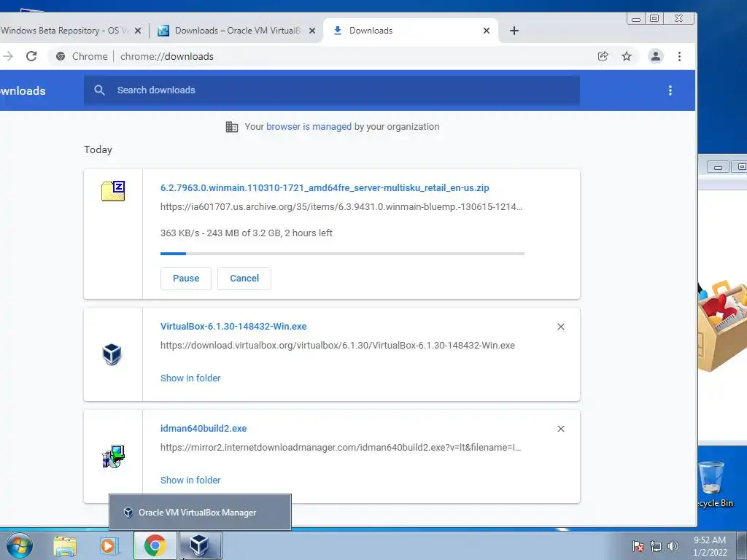The height and width of the screenshot is (560, 747).
Task: Click the share icon in the address bar
Action: [x=603, y=56]
